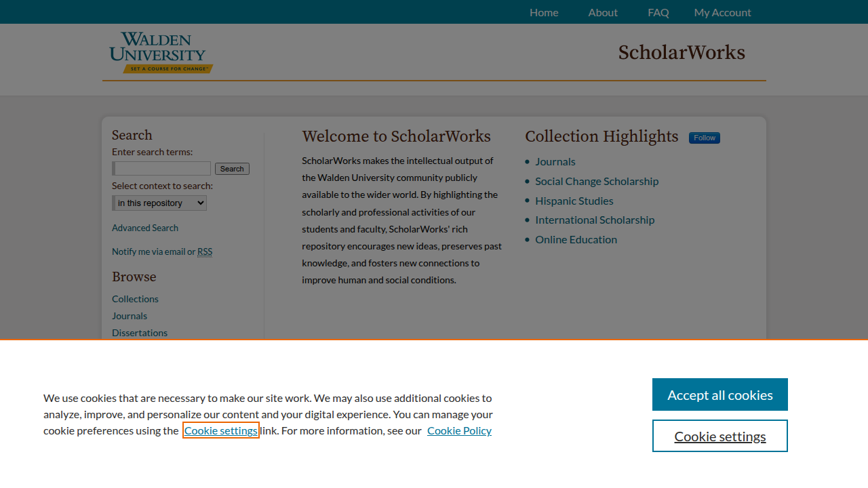Accept all cookies
This screenshot has height=488, width=868.
point(720,394)
